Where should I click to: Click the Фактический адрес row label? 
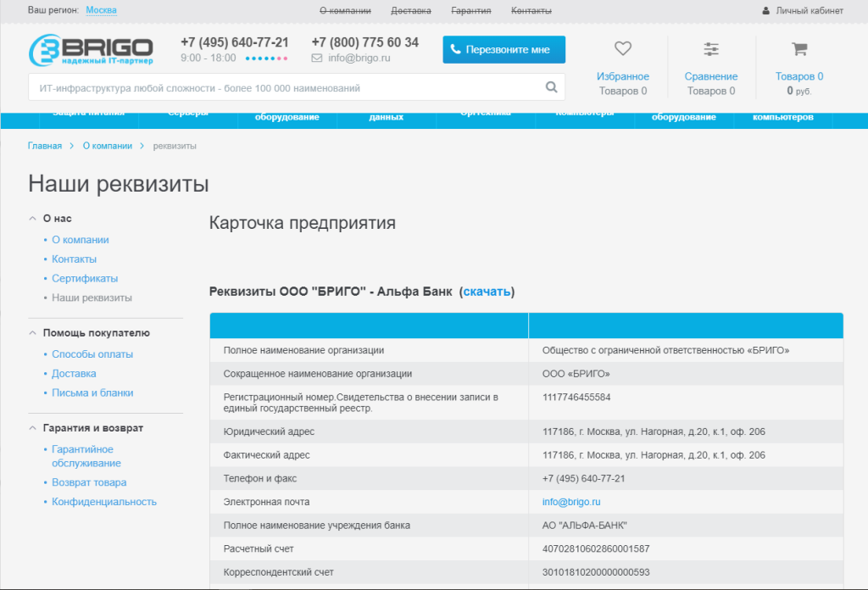tap(266, 455)
